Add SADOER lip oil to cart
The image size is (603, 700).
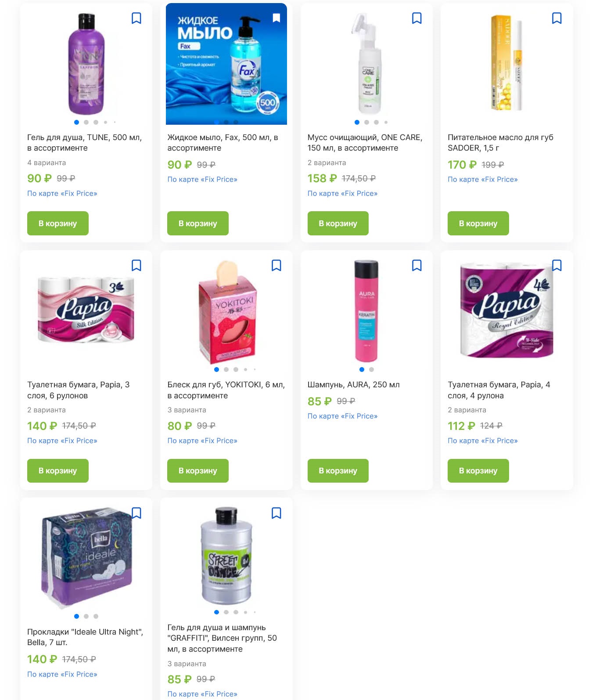tap(478, 223)
